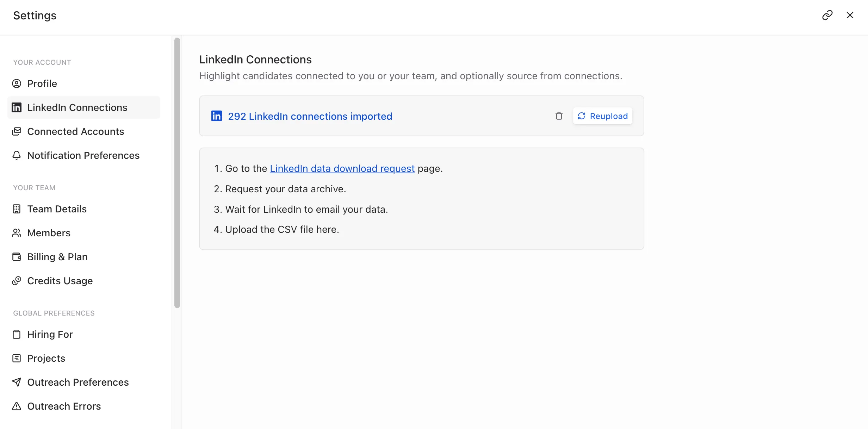
Task: View Credits Usage
Action: (83, 281)
